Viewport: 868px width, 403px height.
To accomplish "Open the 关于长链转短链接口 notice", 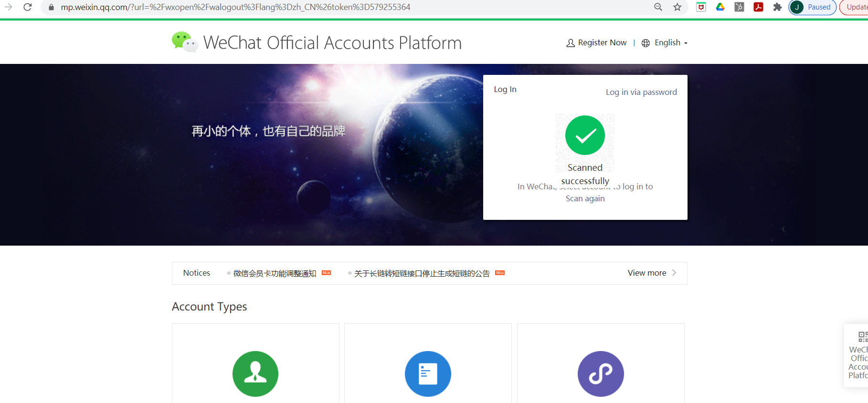I will click(422, 273).
